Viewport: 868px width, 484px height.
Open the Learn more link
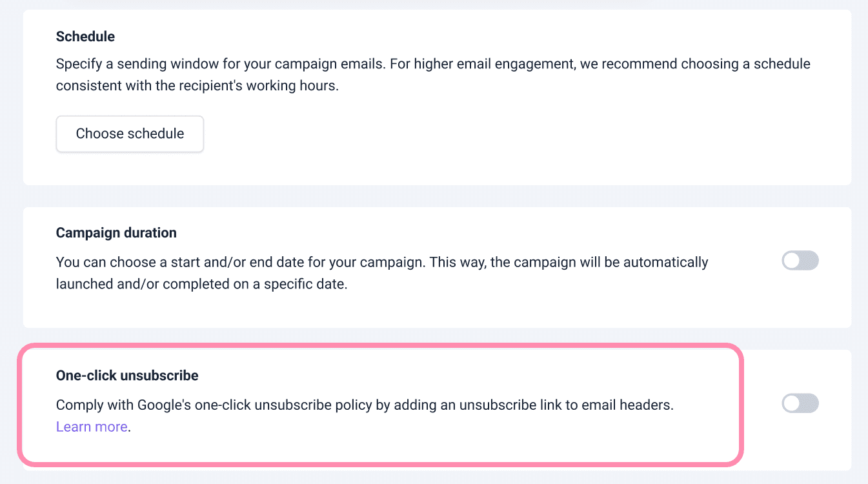pyautogui.click(x=92, y=427)
